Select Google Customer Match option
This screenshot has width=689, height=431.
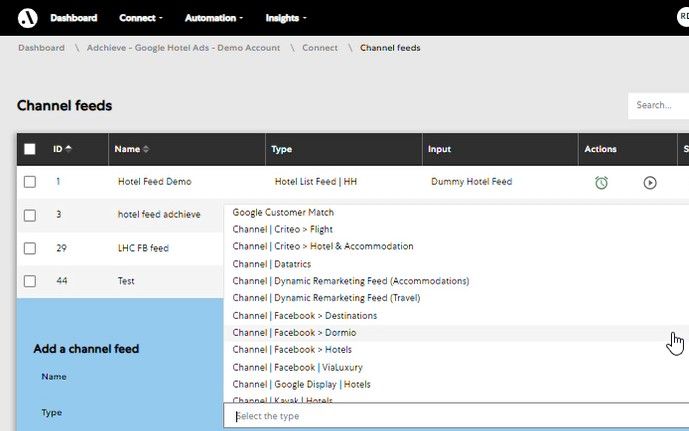[283, 212]
